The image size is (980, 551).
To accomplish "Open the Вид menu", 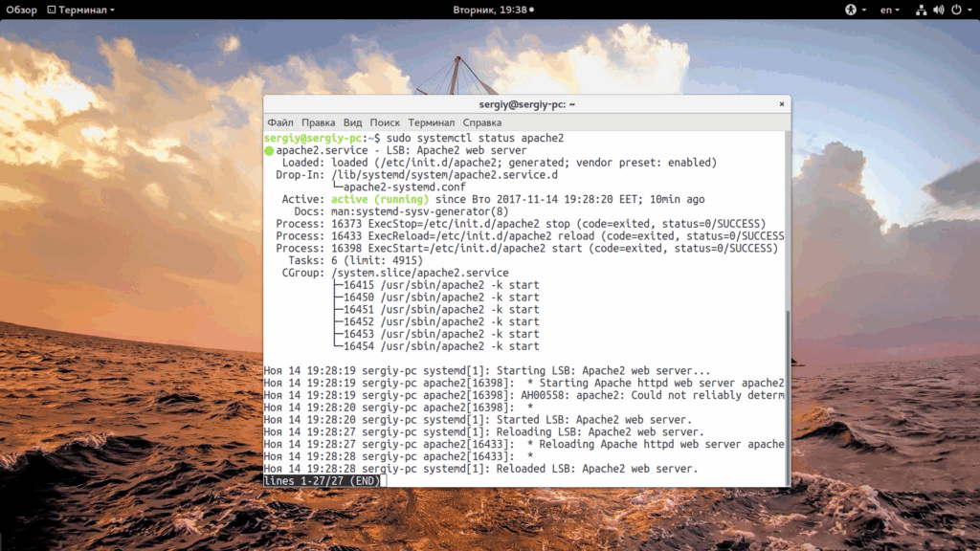I will 352,122.
